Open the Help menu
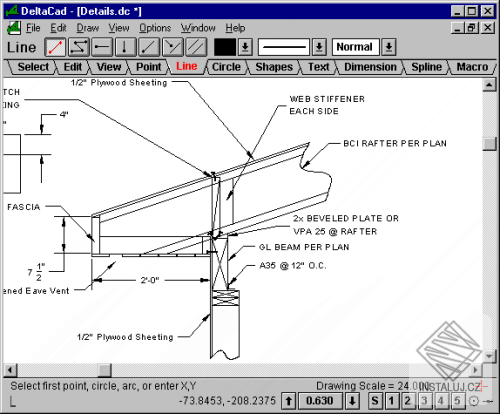 (x=235, y=28)
